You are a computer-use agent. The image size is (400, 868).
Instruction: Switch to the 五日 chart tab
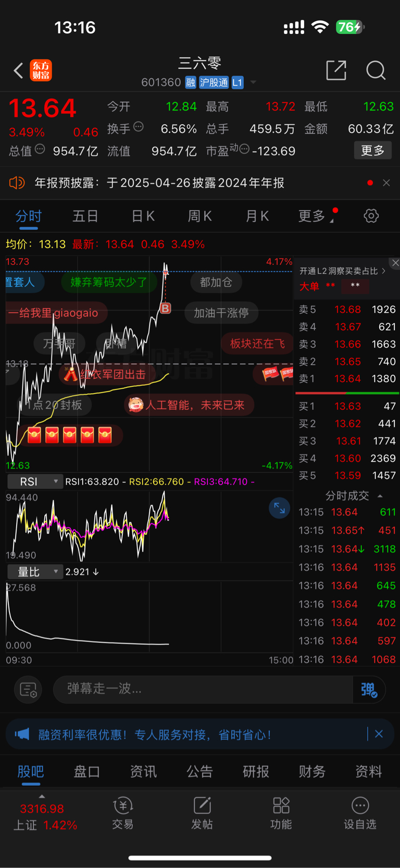click(x=85, y=216)
